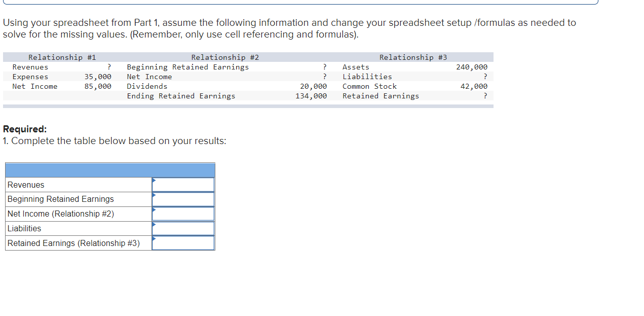Click the blue header row above Revenues

click(109, 170)
